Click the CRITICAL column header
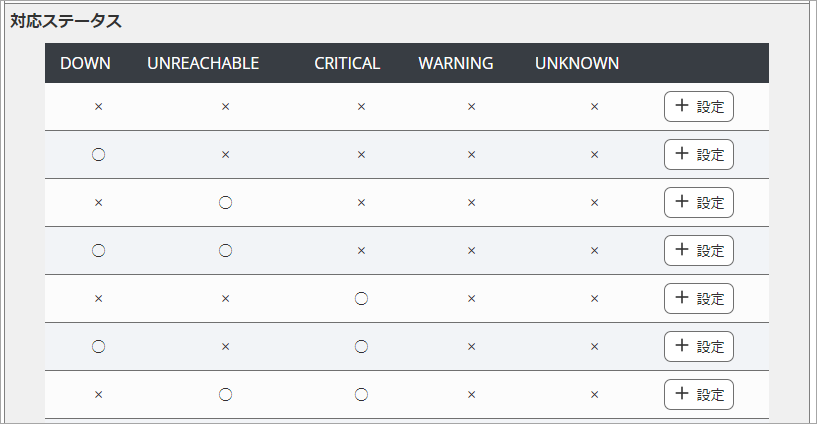Viewport: 817px width, 424px height. coord(347,63)
